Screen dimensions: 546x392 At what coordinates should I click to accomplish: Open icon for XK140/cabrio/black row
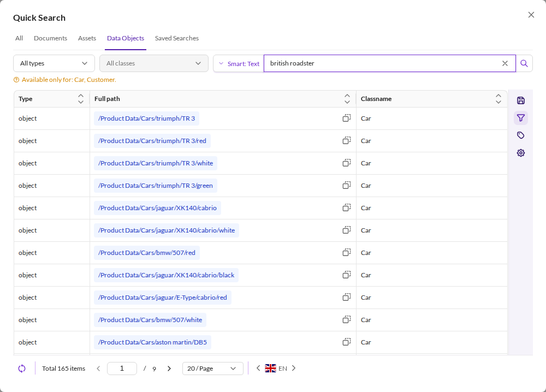pos(347,275)
